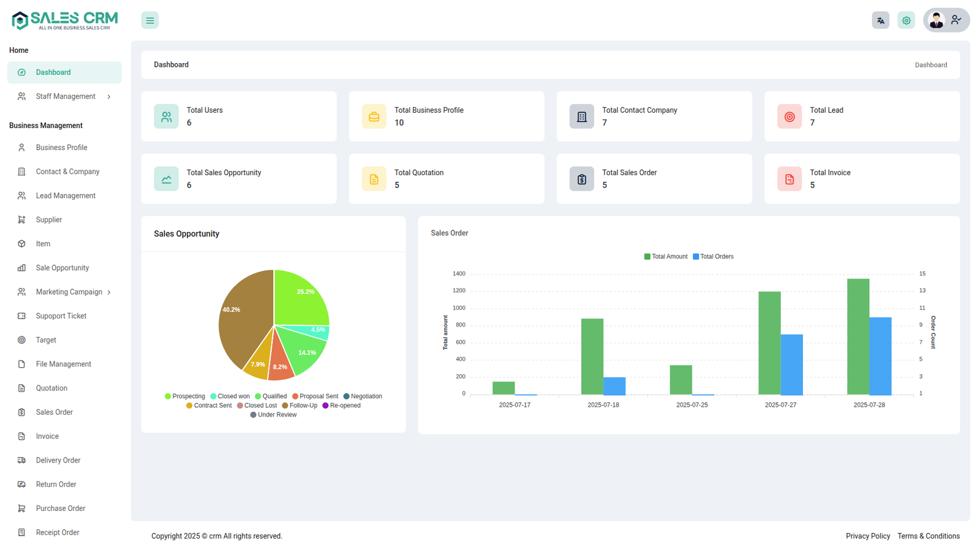Open Terms & Conditions link
The width and height of the screenshot is (980, 552).
point(928,536)
